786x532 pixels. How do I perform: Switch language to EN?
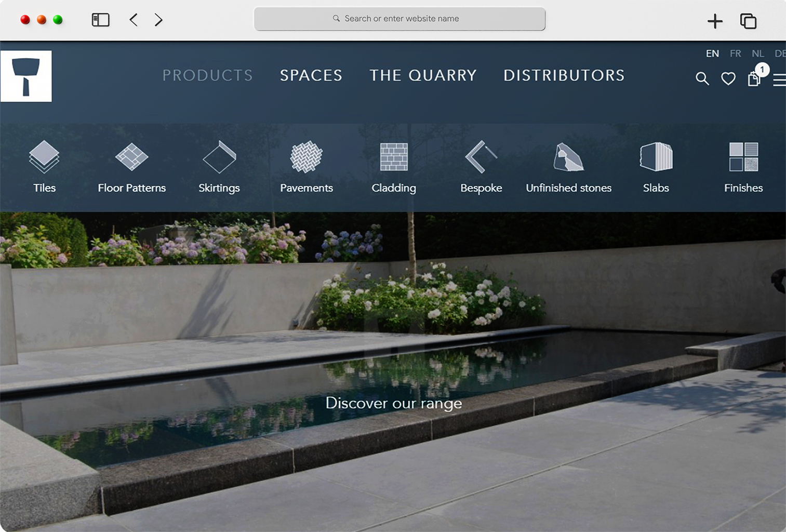(x=712, y=54)
